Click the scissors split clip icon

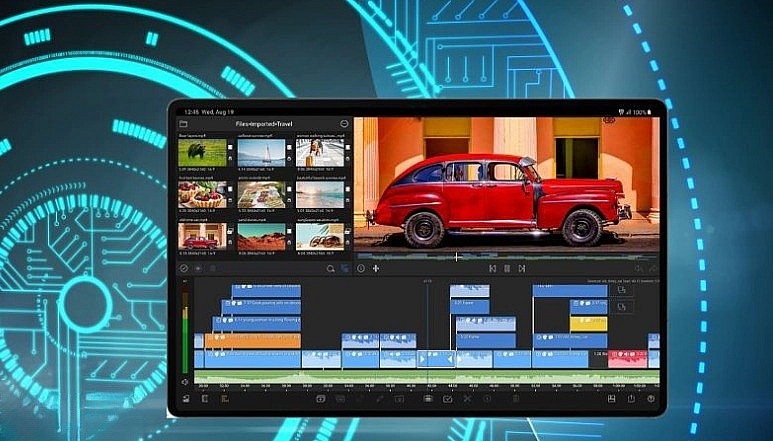tap(467, 400)
